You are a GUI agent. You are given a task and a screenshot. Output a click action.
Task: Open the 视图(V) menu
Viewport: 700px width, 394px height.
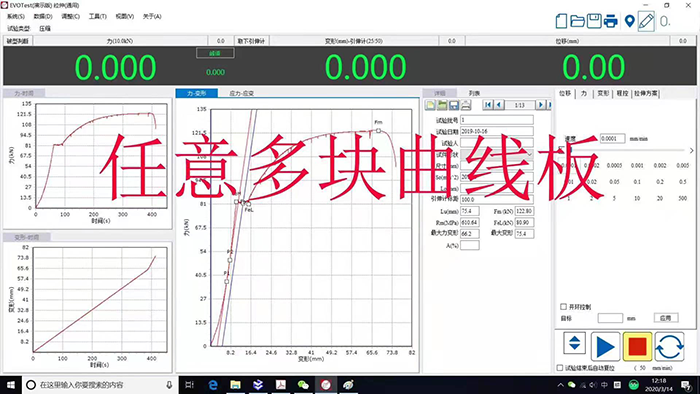pos(125,17)
